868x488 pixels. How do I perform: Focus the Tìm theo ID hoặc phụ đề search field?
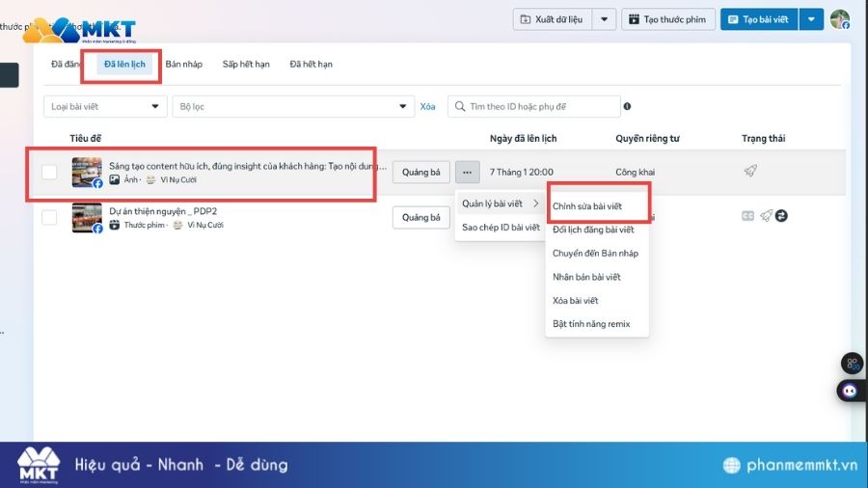pos(534,106)
